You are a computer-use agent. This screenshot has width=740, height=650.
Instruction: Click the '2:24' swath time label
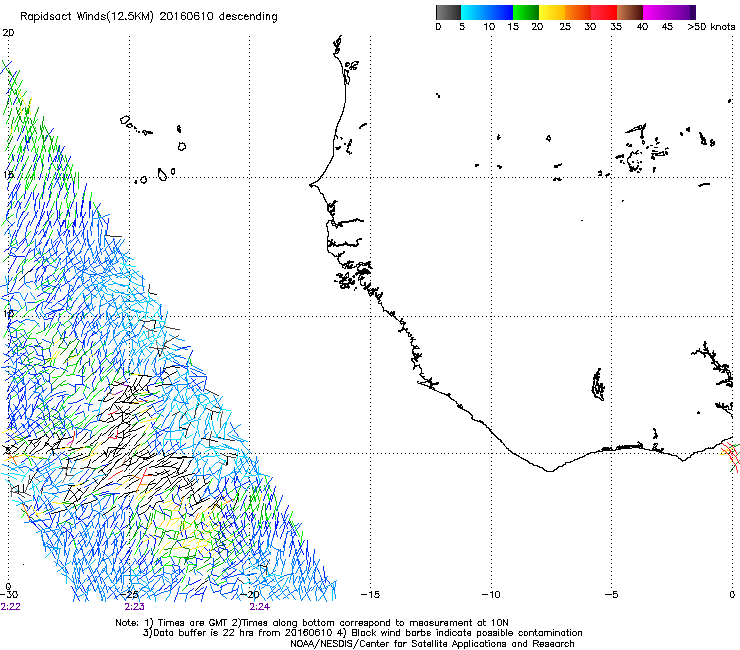click(260, 607)
